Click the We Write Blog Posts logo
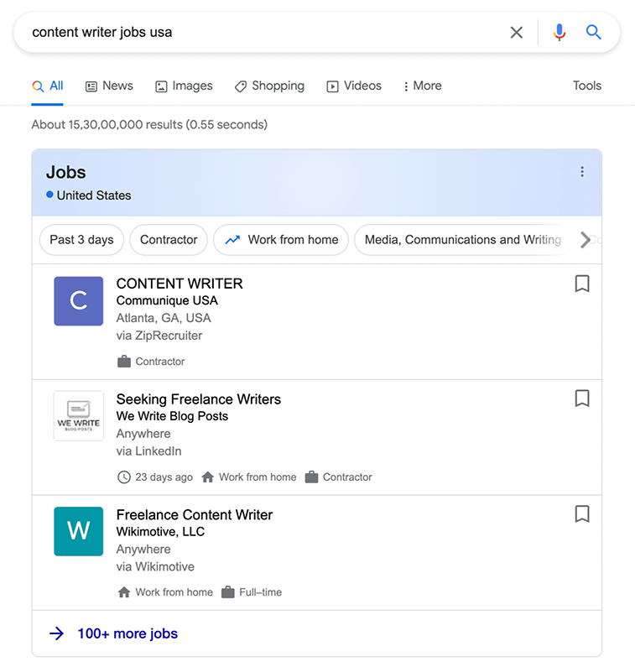635x672 pixels. coord(79,416)
